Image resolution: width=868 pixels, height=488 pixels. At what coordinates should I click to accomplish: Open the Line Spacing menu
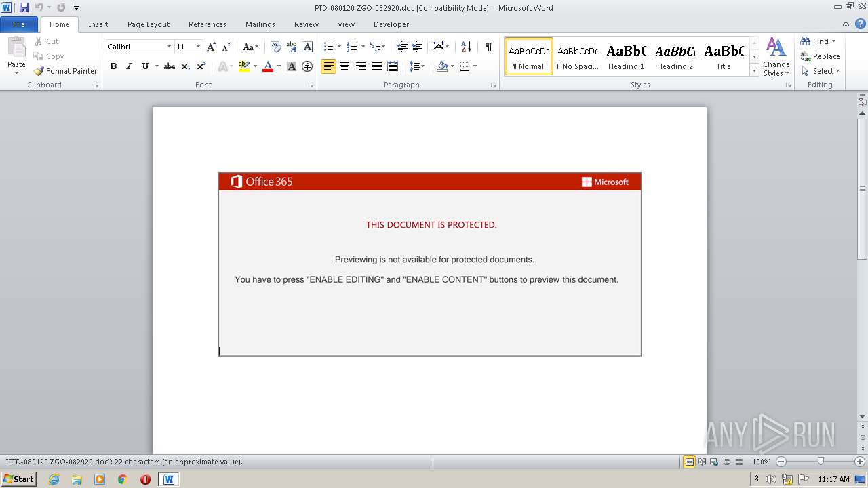point(417,66)
